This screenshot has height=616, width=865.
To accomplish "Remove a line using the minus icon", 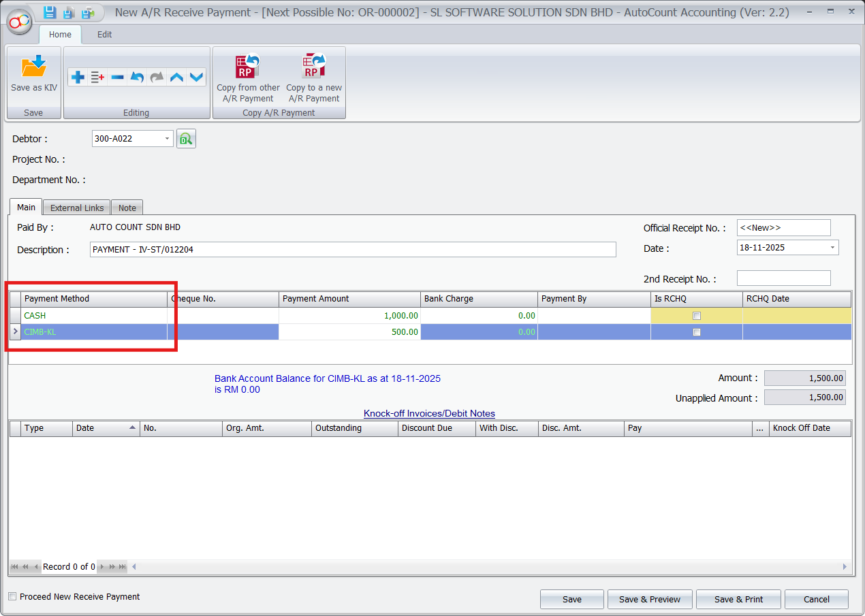I will (x=116, y=77).
